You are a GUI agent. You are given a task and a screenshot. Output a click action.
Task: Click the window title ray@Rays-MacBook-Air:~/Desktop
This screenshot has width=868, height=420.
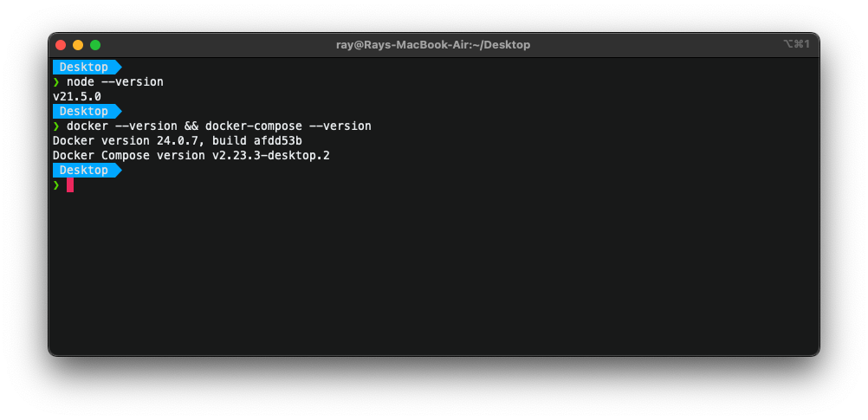click(x=433, y=45)
